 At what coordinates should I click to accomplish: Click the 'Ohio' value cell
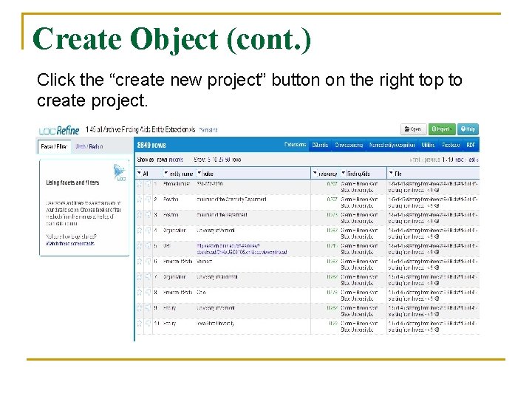tap(201, 293)
